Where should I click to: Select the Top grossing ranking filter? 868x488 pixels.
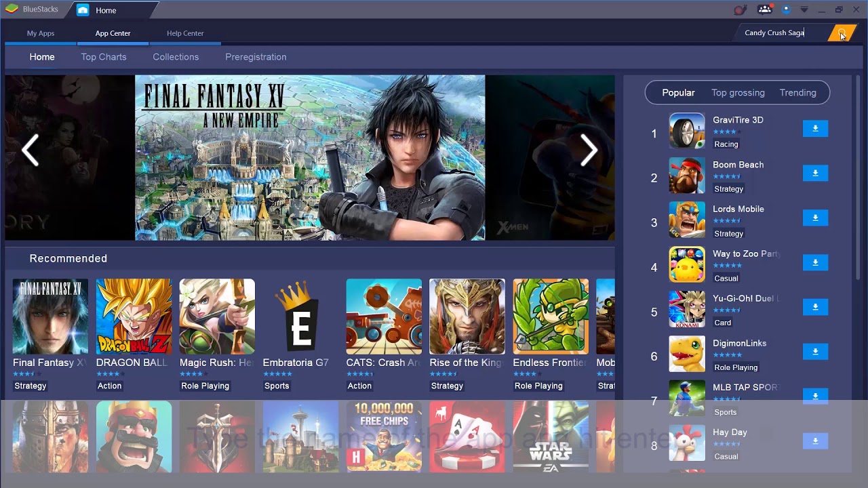pos(738,93)
